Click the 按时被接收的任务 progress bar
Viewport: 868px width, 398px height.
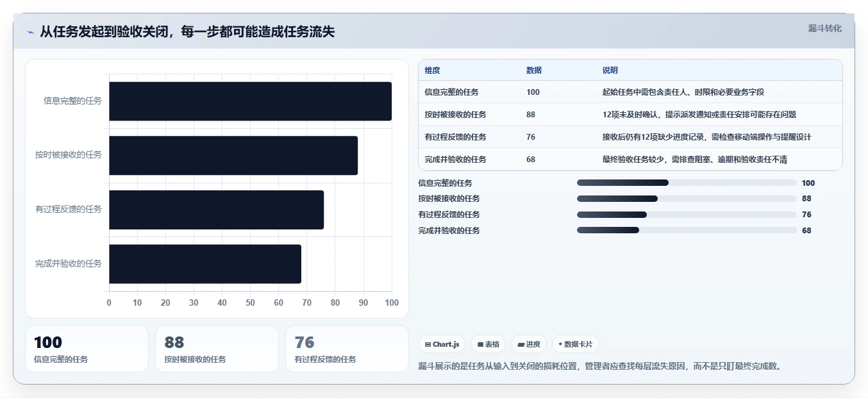687,199
